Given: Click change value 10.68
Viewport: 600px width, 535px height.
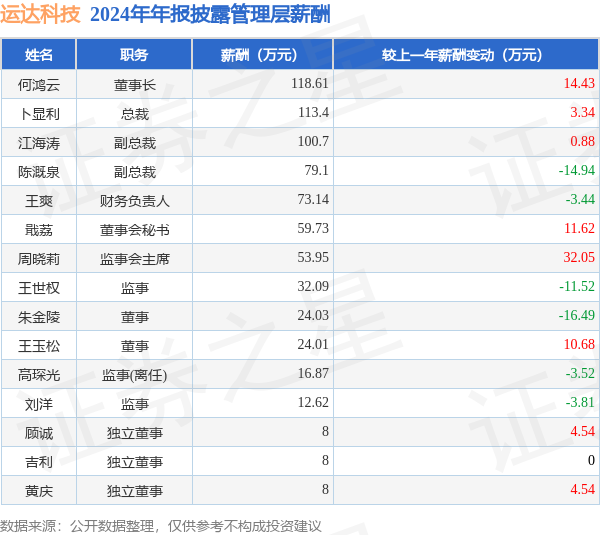Looking at the screenshot, I should [579, 344].
